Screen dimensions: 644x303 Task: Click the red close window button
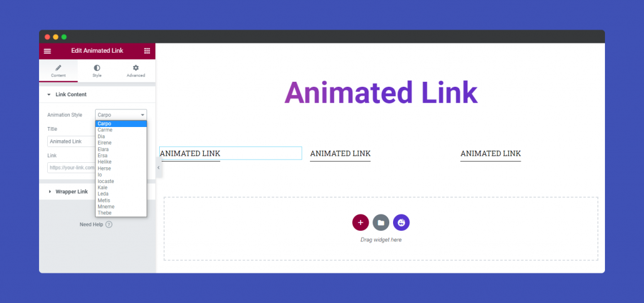point(47,37)
